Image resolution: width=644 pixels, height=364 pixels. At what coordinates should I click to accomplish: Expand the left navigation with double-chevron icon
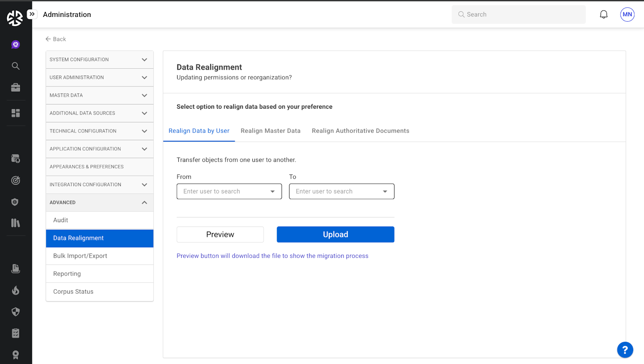(x=32, y=14)
